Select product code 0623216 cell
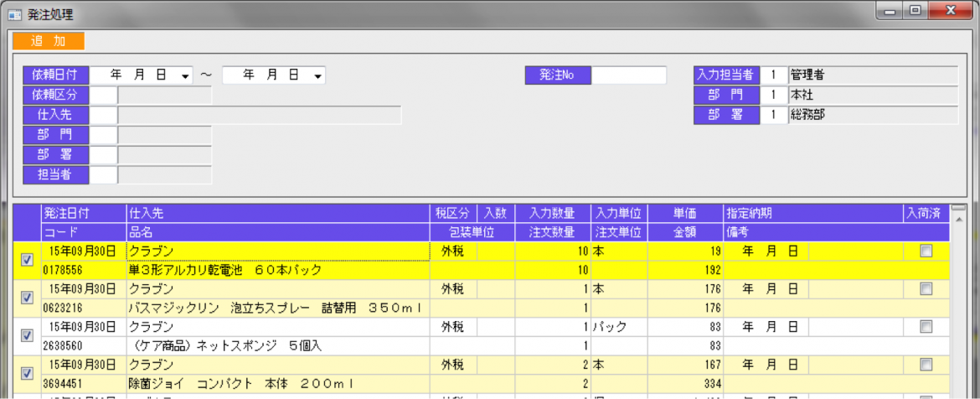Viewport: 980px width, 399px height. (82, 308)
